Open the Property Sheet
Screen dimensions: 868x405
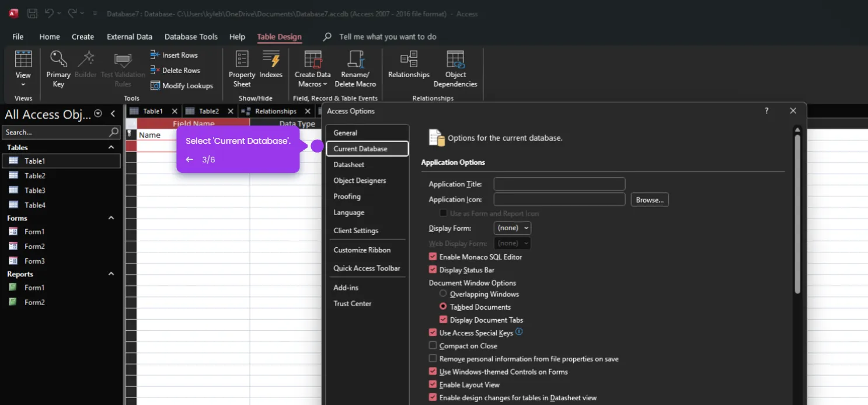coord(241,68)
